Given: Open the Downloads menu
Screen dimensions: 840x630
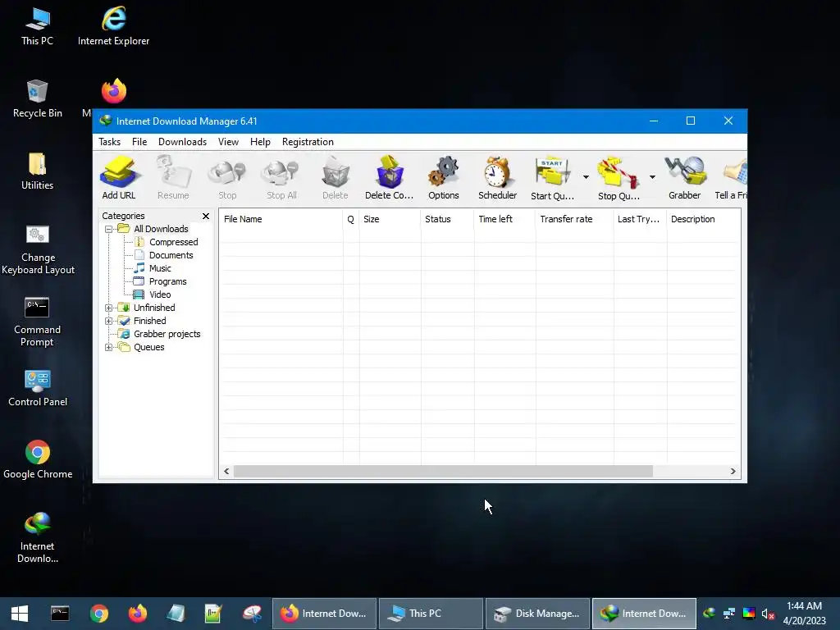Looking at the screenshot, I should (182, 142).
